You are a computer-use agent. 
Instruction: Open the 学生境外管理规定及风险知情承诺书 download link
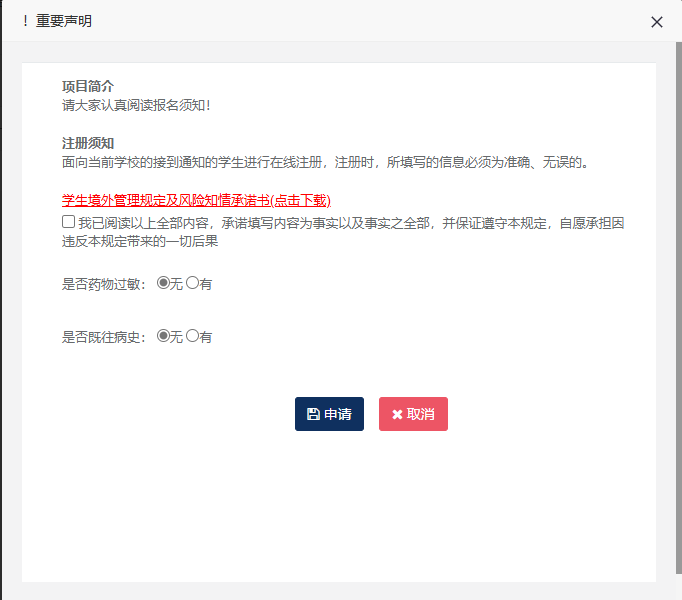tap(196, 201)
